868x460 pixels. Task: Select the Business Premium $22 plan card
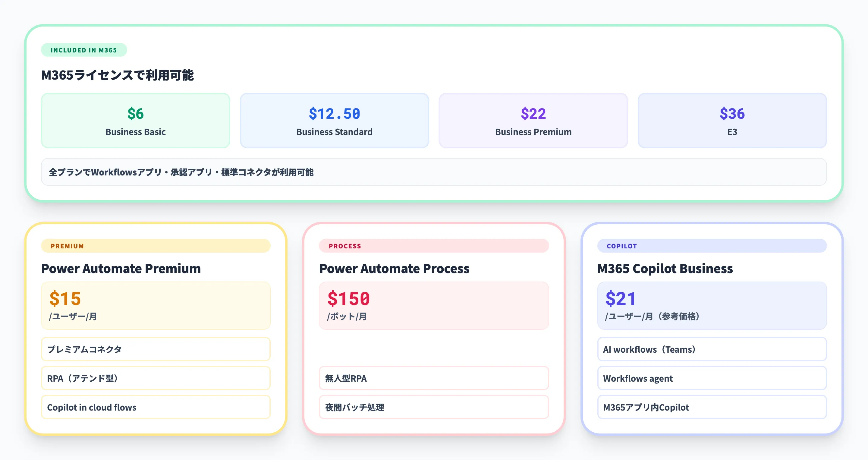pos(533,120)
